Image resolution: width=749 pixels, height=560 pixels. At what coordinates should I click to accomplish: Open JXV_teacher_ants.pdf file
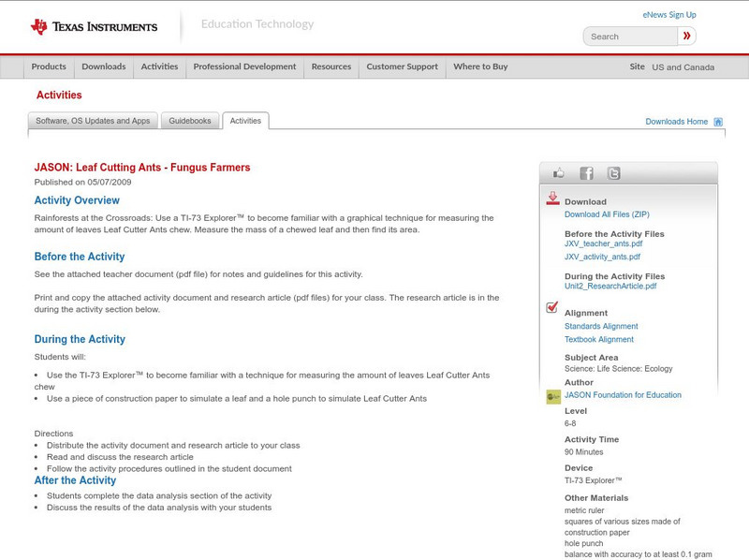coord(603,243)
